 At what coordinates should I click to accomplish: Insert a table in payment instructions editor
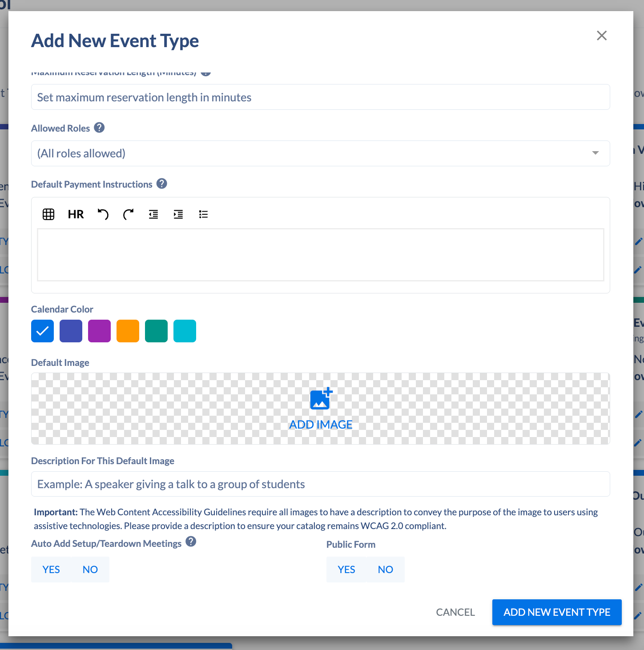click(48, 214)
